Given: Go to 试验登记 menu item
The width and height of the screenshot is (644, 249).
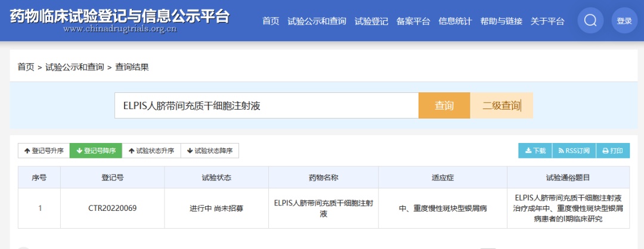Looking at the screenshot, I should coord(371,21).
